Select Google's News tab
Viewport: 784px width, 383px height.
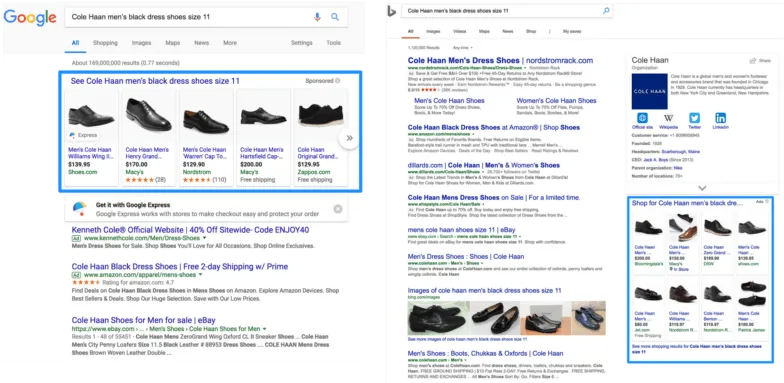click(x=202, y=43)
